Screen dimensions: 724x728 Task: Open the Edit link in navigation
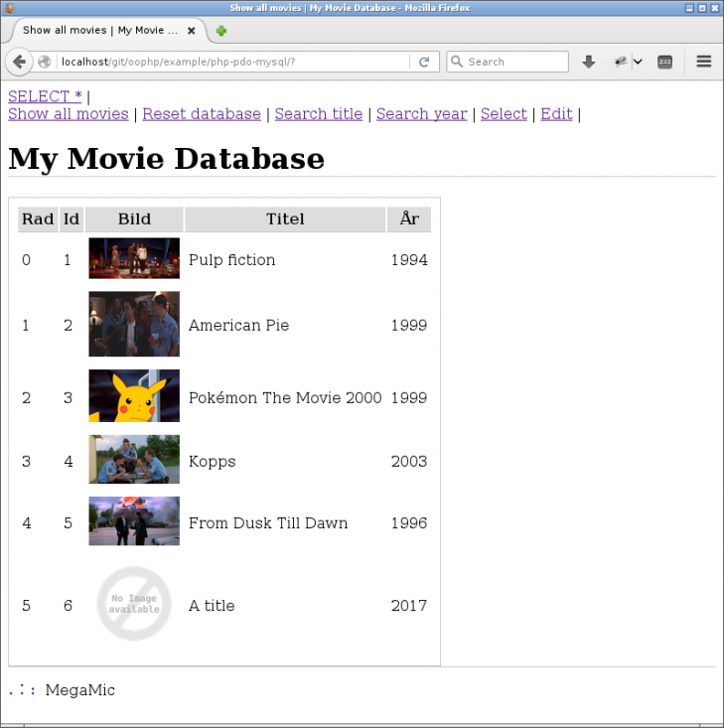tap(556, 114)
